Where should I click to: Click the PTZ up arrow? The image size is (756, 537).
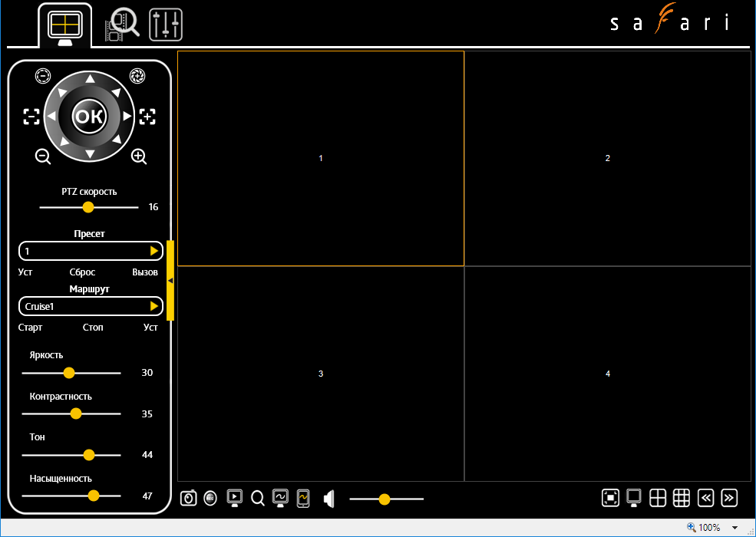click(x=90, y=79)
